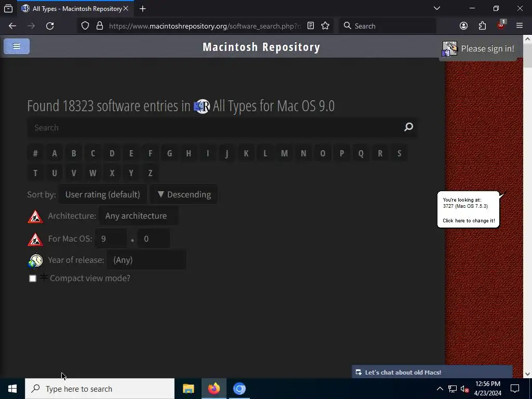Click the Macintosh Repository logo in the results heading
The height and width of the screenshot is (399, 532).
(202, 106)
